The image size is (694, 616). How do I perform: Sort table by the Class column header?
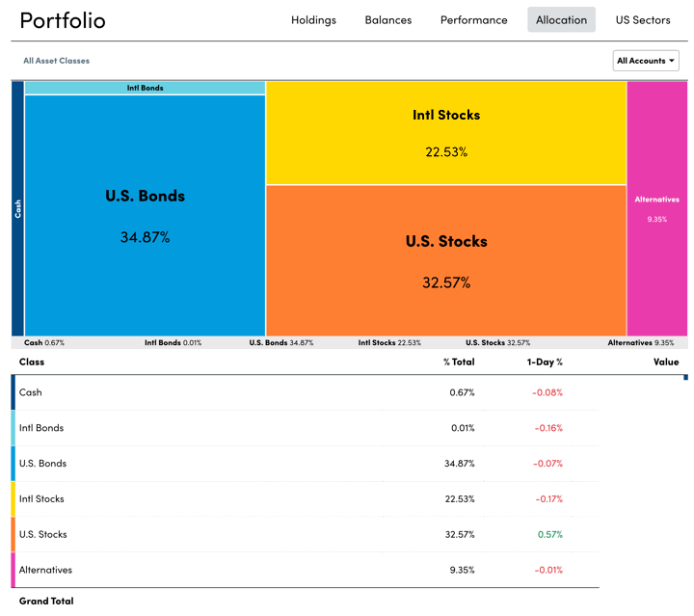point(32,362)
